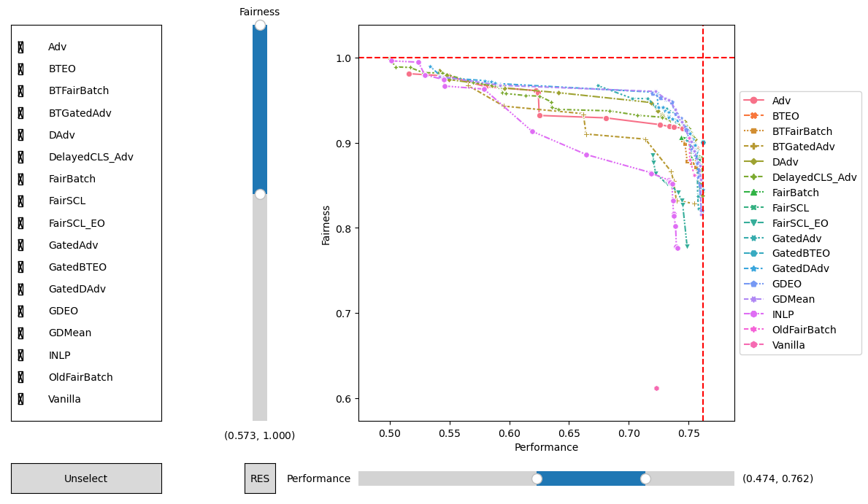Click the GDMean legend marker
The height and width of the screenshot is (504, 868).
(753, 299)
